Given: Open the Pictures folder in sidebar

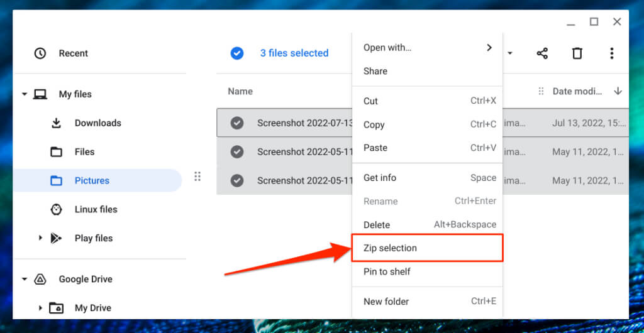Looking at the screenshot, I should [x=92, y=180].
